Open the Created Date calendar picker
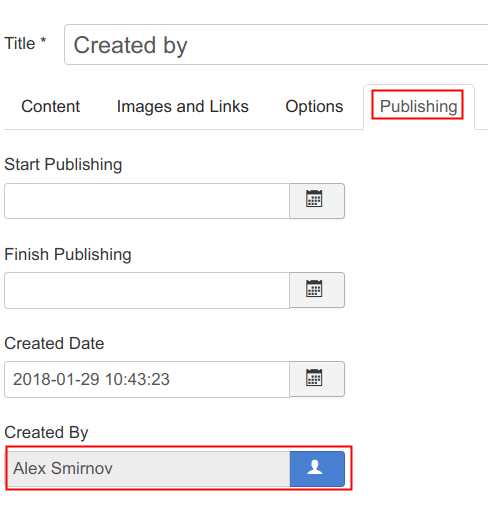 pyautogui.click(x=317, y=379)
